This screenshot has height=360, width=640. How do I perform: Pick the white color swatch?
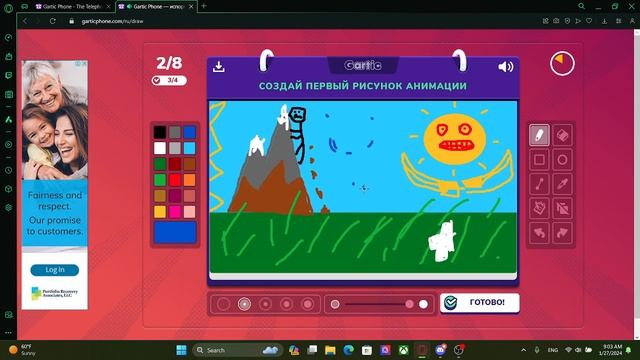coord(160,148)
